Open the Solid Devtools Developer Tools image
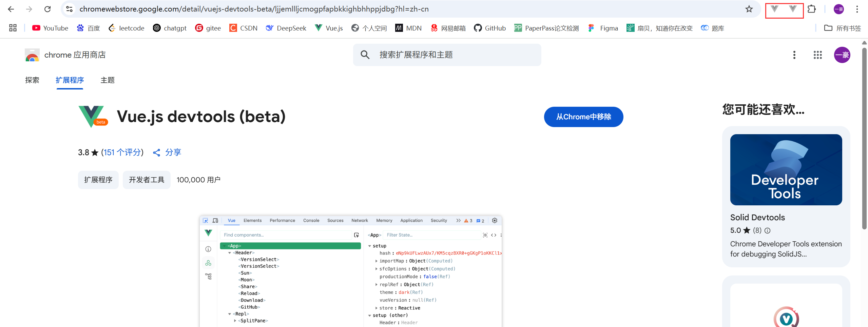This screenshot has width=868, height=327. point(786,170)
